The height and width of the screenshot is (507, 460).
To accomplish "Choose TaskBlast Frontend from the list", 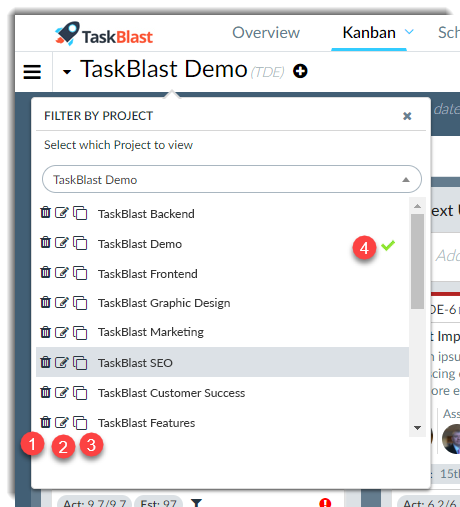I will 147,274.
